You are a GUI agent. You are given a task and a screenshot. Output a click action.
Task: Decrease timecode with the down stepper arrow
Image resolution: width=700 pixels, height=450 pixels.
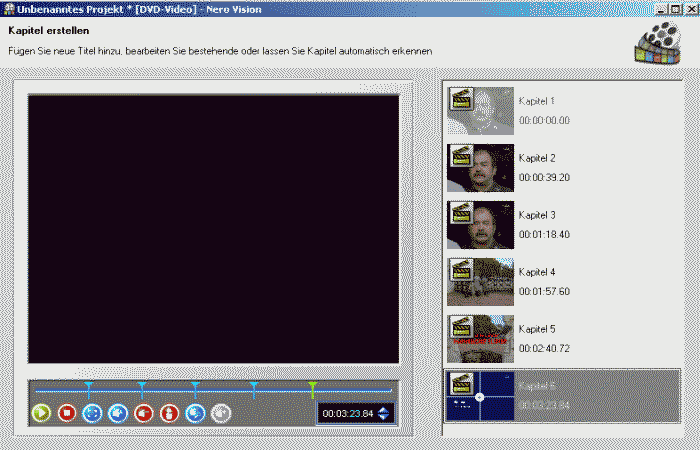coord(384,418)
